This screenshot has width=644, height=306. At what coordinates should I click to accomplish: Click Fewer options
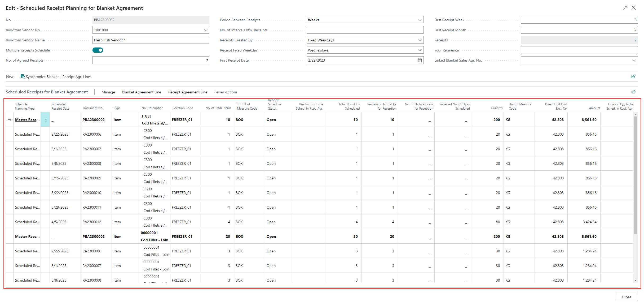tap(226, 92)
